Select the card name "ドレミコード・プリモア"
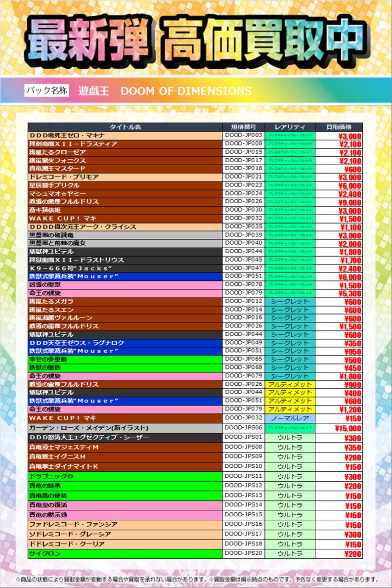This screenshot has height=588, width=392. tap(64, 177)
